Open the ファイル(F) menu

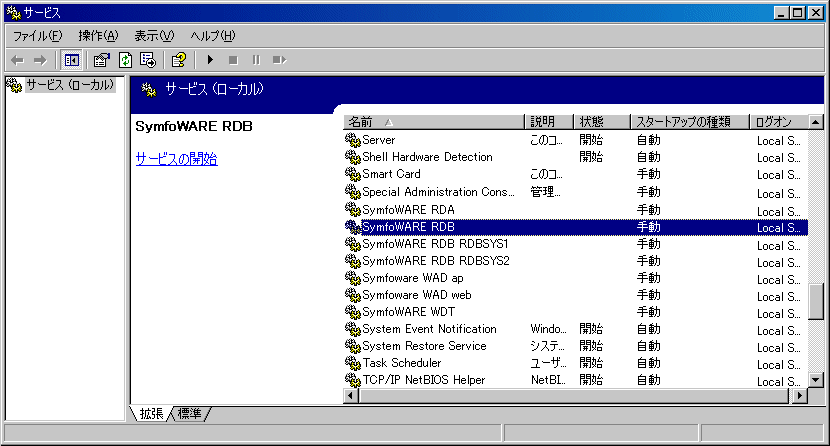coord(37,36)
